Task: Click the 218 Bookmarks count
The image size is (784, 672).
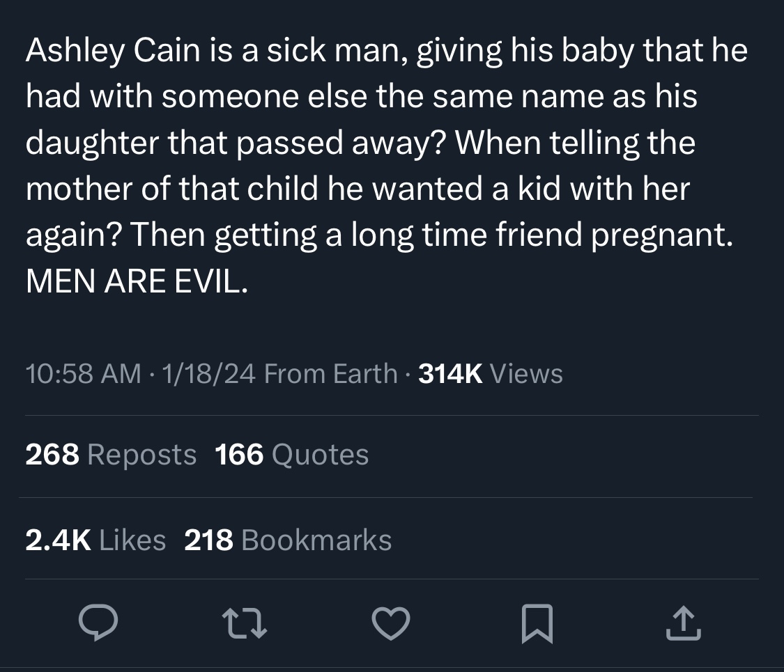Action: tap(288, 540)
